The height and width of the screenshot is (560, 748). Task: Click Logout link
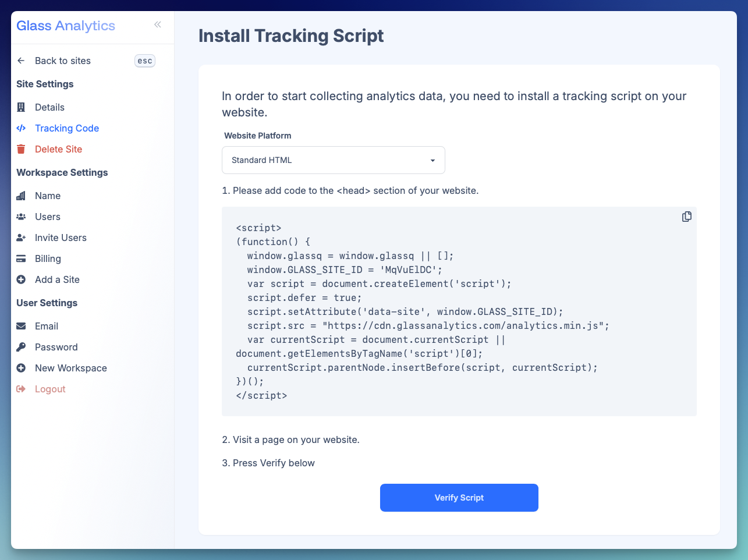[50, 389]
